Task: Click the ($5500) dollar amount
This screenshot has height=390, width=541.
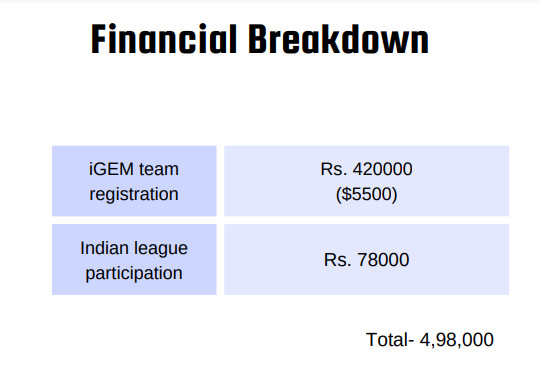Action: tap(366, 194)
